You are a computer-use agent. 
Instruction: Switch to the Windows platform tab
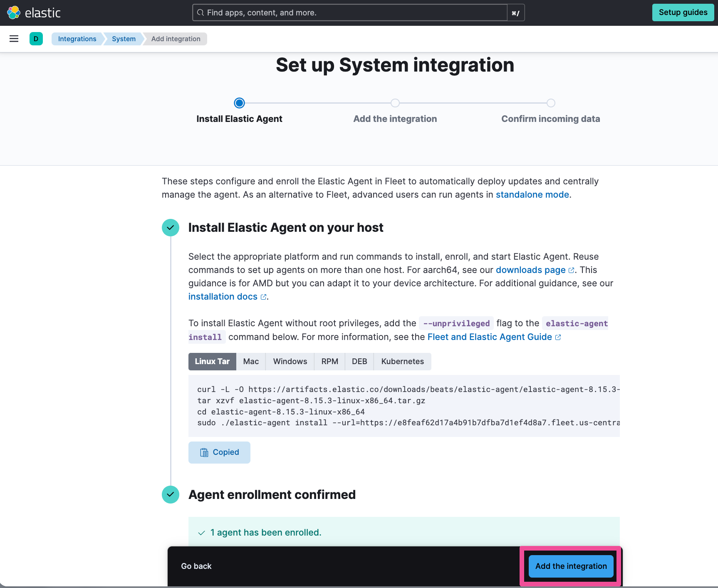tap(290, 362)
